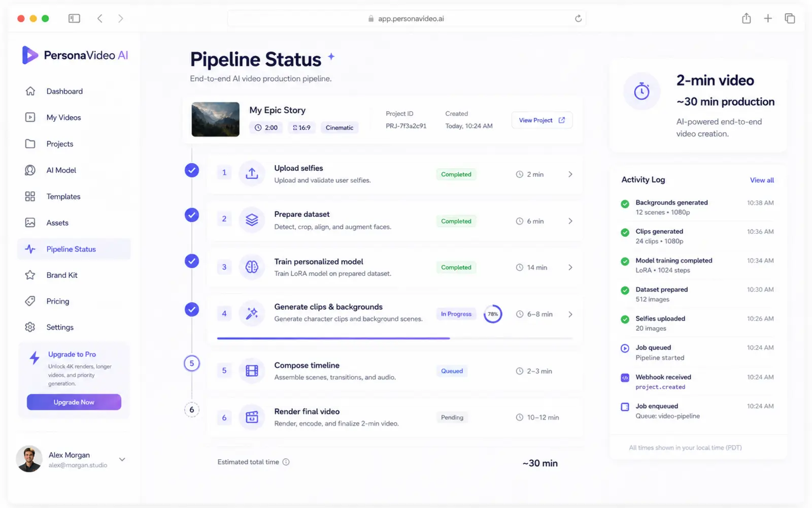Click the Job enqueued square icon
The image size is (812, 508).
pos(625,407)
